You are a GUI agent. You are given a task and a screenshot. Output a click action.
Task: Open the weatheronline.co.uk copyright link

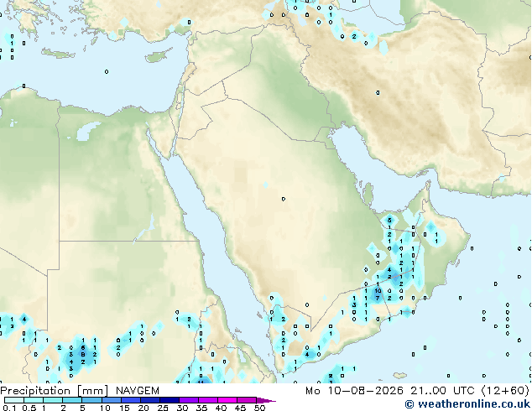coord(467,404)
